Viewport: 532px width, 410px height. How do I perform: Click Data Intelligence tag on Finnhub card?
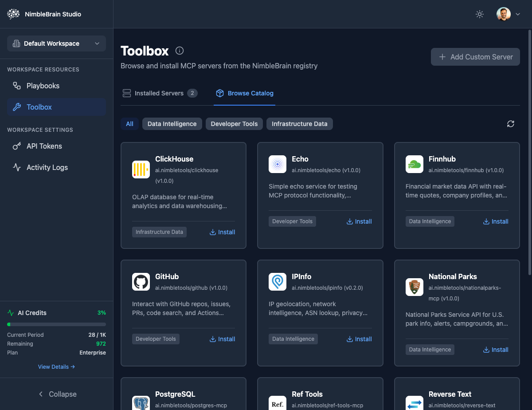point(430,221)
